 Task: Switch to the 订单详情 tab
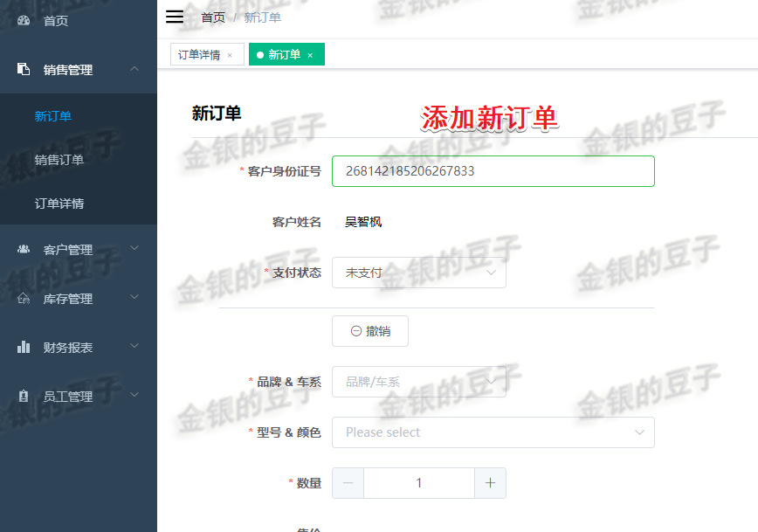199,54
